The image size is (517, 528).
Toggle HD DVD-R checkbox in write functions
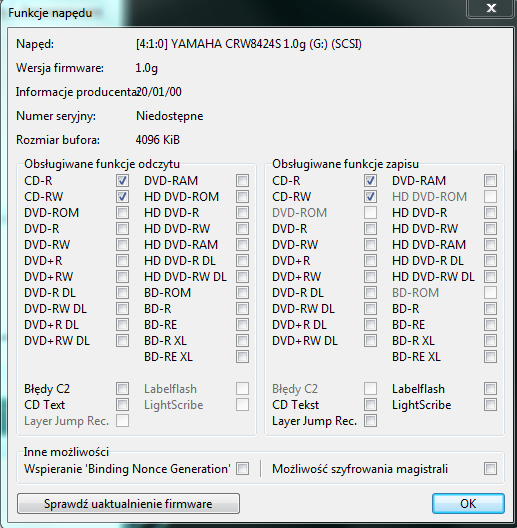click(x=490, y=212)
